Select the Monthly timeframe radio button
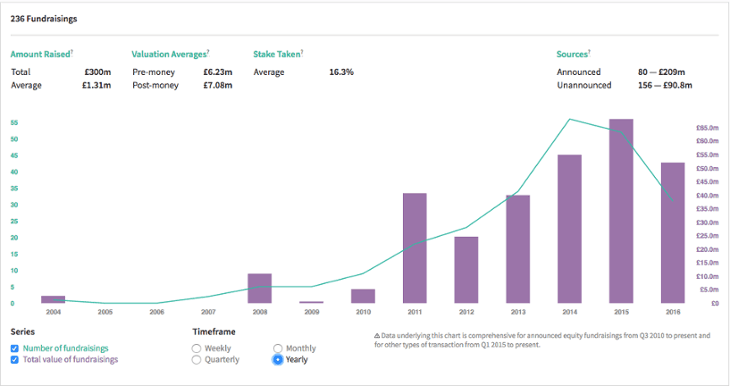 [277, 348]
